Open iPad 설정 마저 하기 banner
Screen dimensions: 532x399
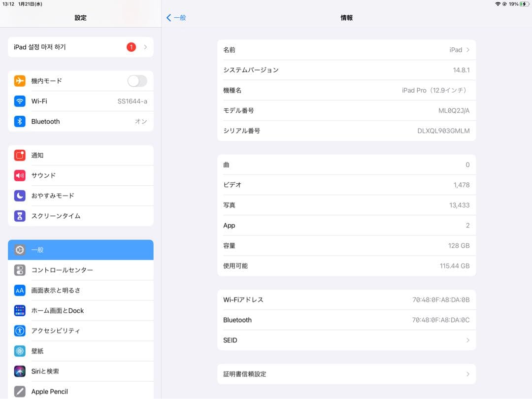point(80,47)
